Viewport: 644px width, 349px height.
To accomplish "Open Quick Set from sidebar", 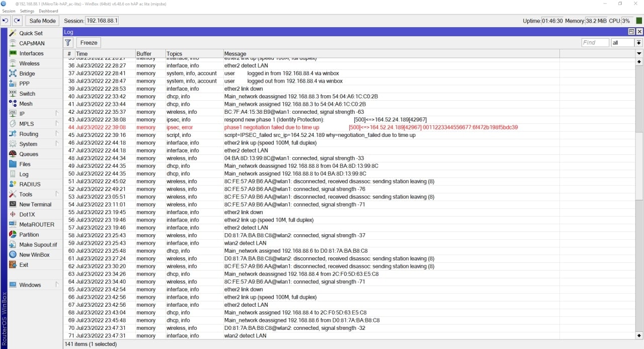I will [x=31, y=33].
